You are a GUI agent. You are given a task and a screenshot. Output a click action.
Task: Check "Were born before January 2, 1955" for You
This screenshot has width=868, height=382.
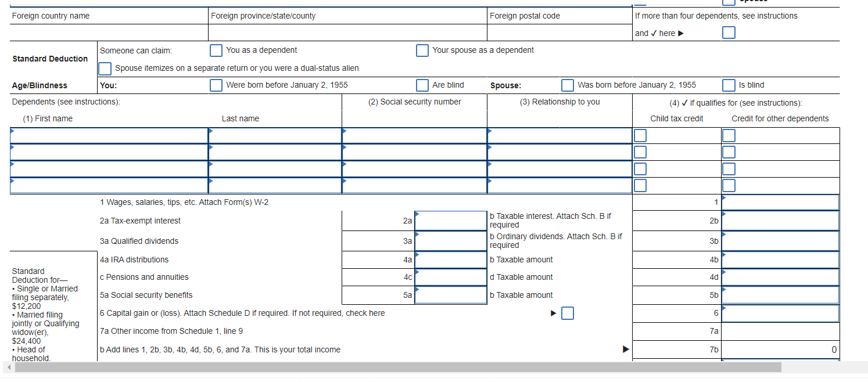click(216, 85)
